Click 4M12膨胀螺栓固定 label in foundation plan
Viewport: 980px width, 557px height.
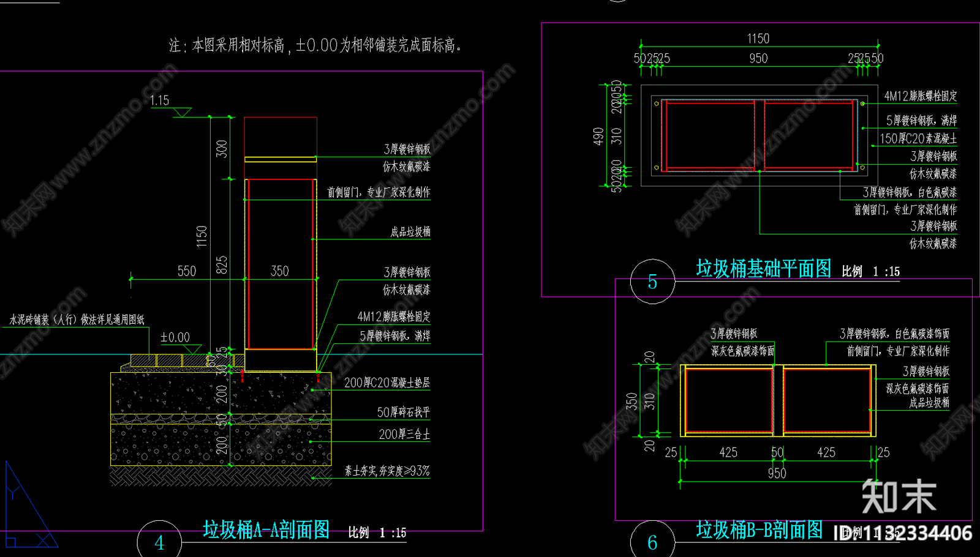coord(921,96)
